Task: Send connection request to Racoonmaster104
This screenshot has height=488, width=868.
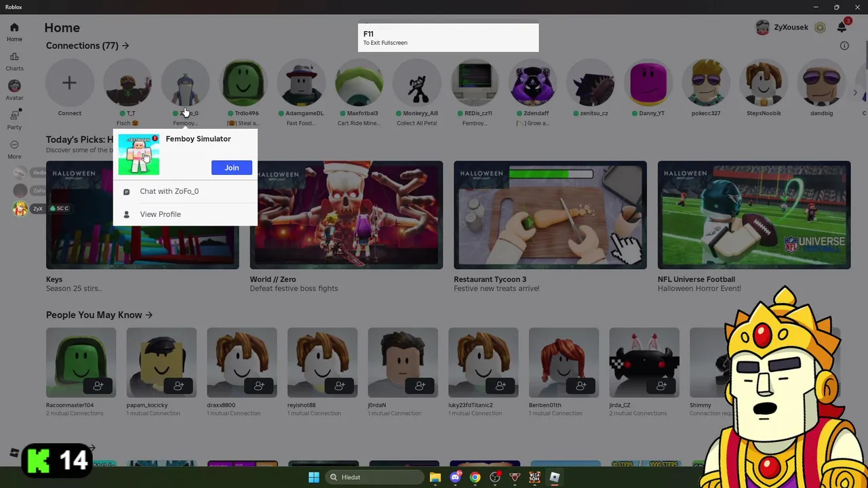Action: pyautogui.click(x=98, y=386)
